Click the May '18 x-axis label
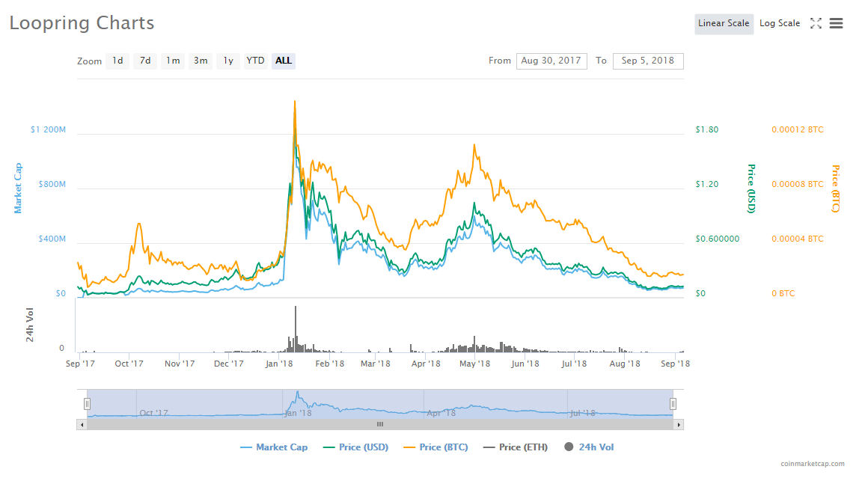The height and width of the screenshot is (481, 868). pyautogui.click(x=475, y=364)
